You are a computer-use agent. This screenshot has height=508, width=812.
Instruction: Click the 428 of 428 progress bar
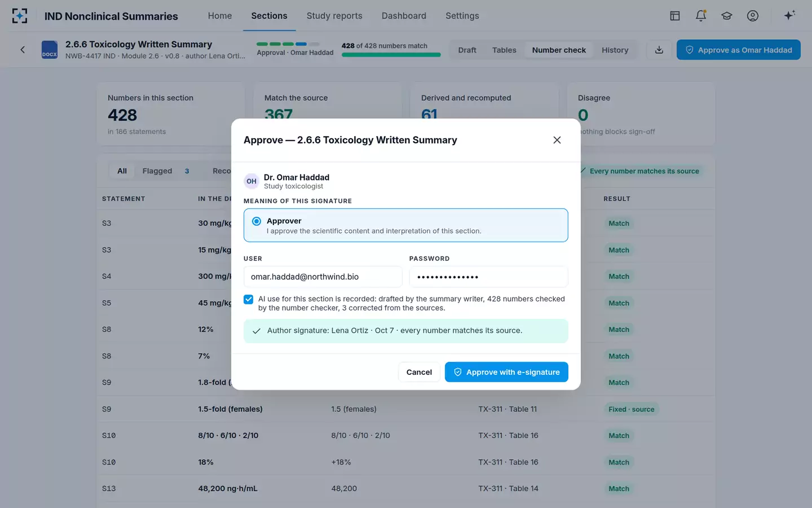391,55
